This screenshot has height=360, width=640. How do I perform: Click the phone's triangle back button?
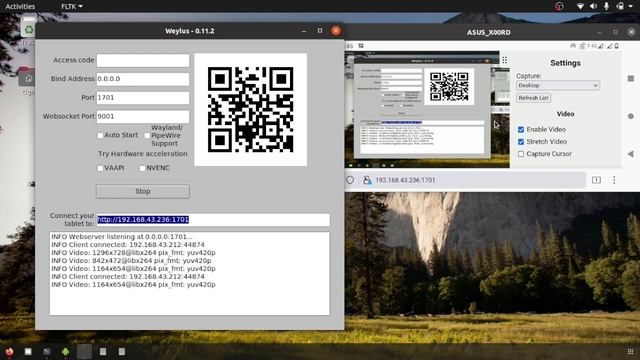pyautogui.click(x=631, y=154)
